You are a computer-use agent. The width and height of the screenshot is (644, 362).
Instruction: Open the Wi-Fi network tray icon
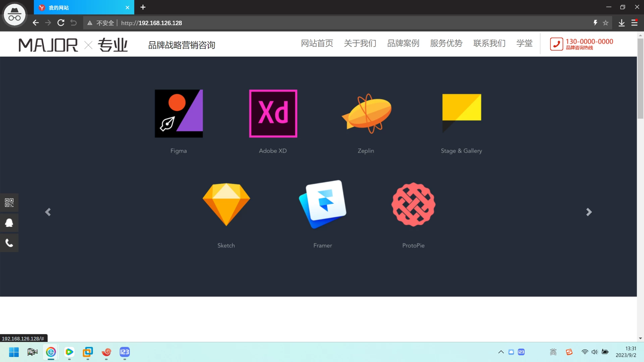tap(585, 352)
